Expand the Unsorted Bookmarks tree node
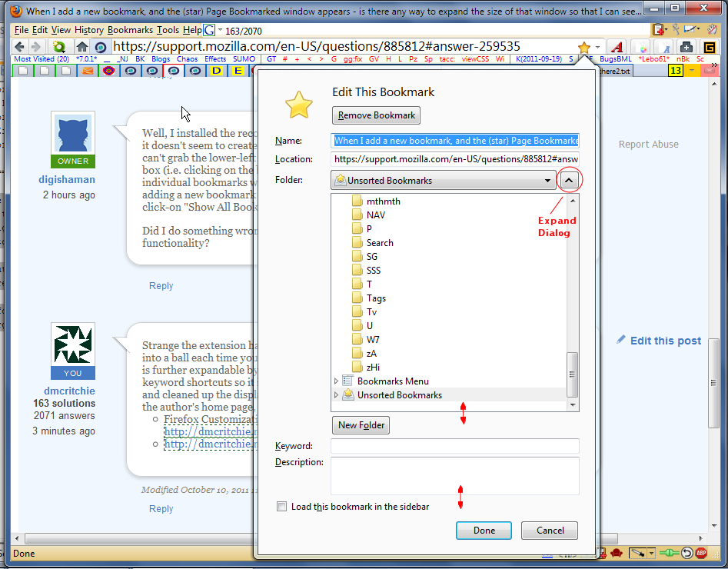728x569 pixels. pos(336,394)
